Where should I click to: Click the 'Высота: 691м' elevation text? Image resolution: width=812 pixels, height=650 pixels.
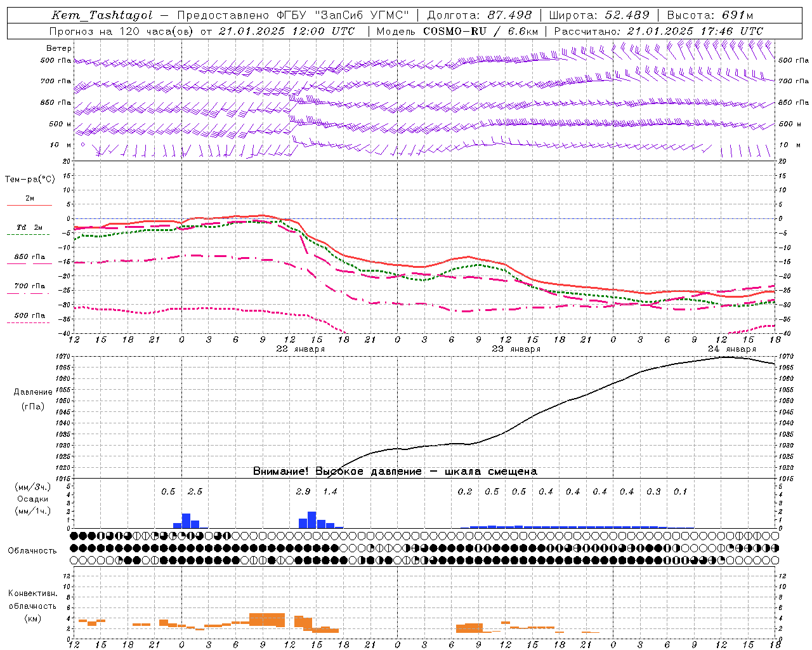[x=710, y=15]
